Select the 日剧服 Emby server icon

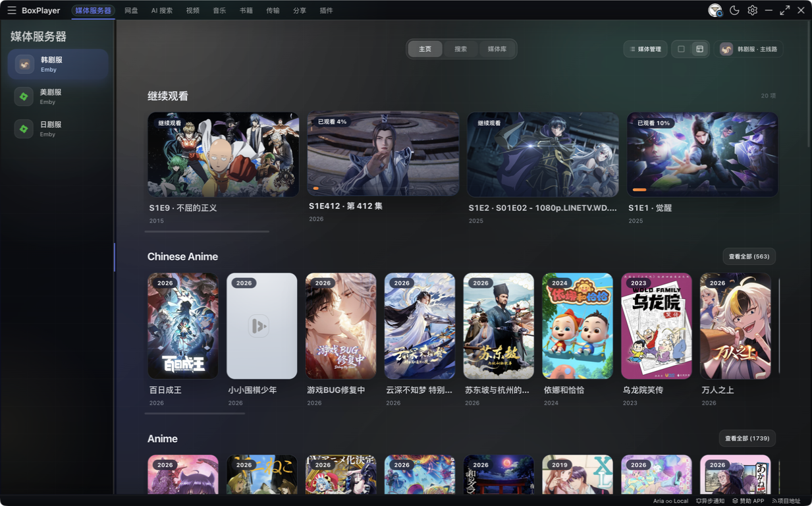pyautogui.click(x=24, y=128)
